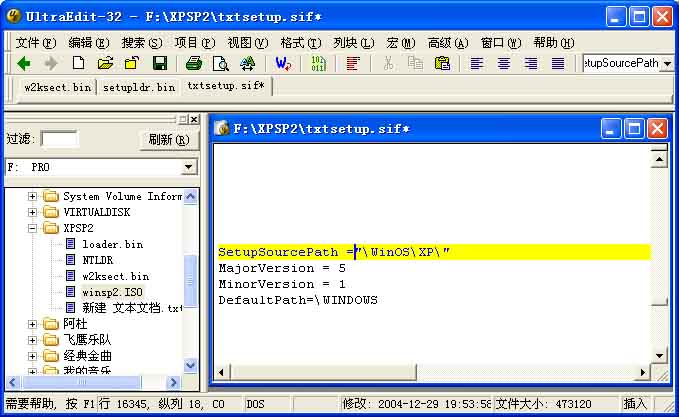Switch to w2ksect.bin file tab
Image resolution: width=679 pixels, height=417 pixels.
pos(58,87)
